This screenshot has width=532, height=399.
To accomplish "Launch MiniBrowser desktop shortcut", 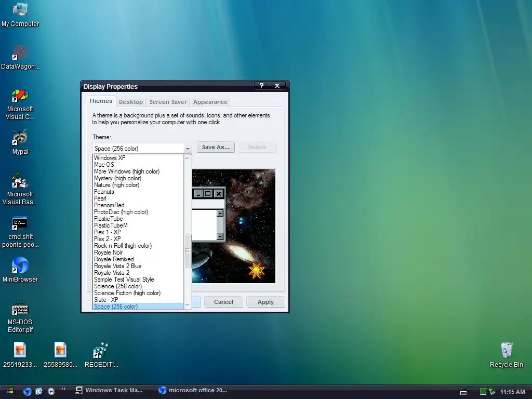I will click(20, 270).
